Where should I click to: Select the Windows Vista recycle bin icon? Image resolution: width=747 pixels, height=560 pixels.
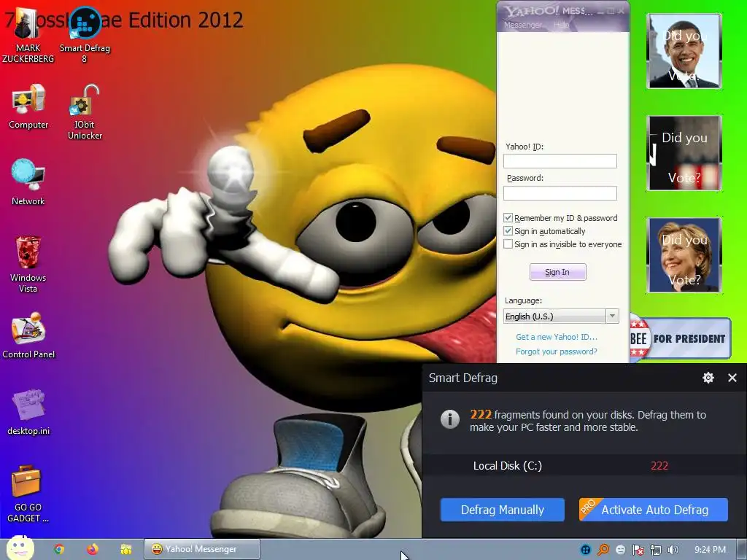28,264
